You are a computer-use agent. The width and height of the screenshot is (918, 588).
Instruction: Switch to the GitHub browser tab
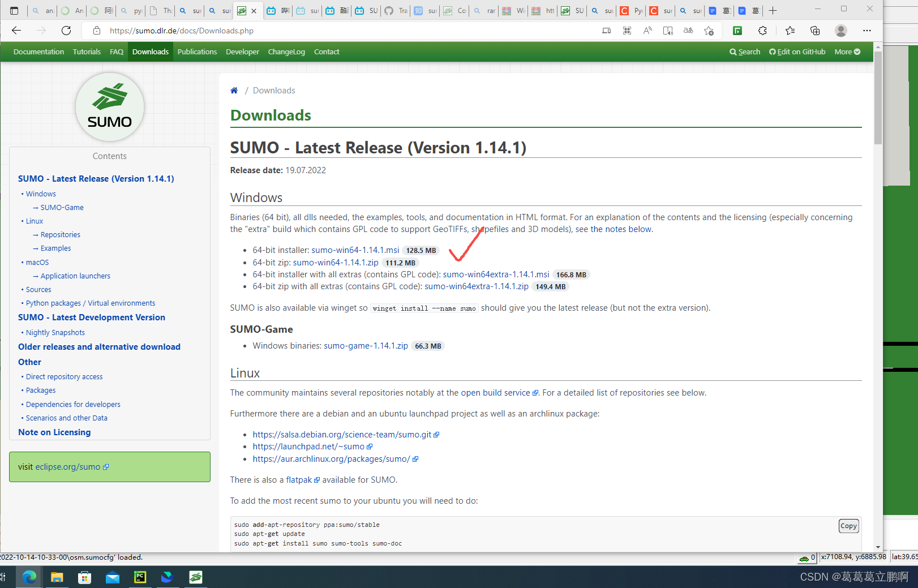point(396,11)
